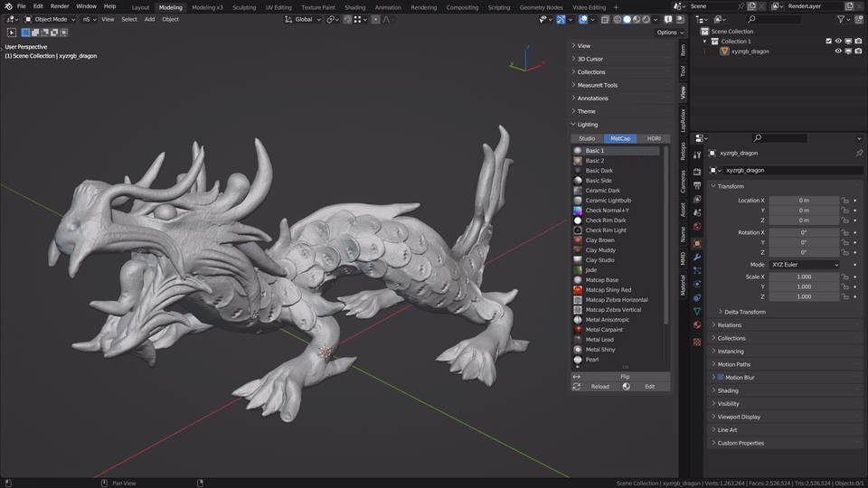Click the Reload matcap button

tap(599, 387)
